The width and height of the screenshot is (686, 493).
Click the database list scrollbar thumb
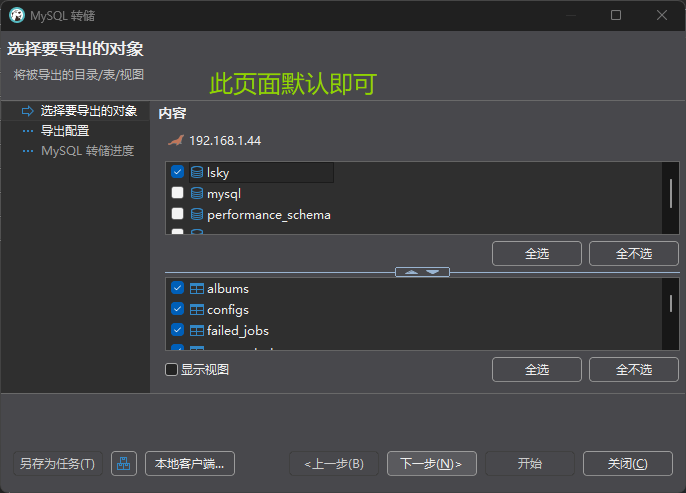coord(671,193)
